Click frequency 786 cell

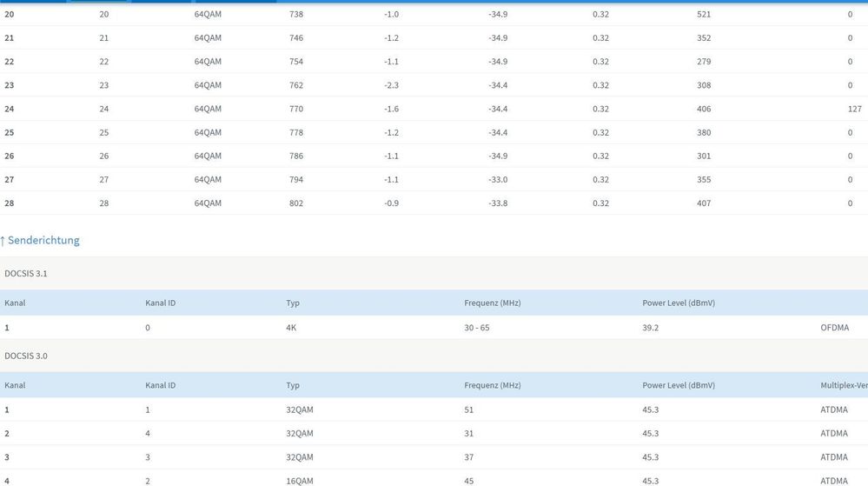[x=296, y=156]
